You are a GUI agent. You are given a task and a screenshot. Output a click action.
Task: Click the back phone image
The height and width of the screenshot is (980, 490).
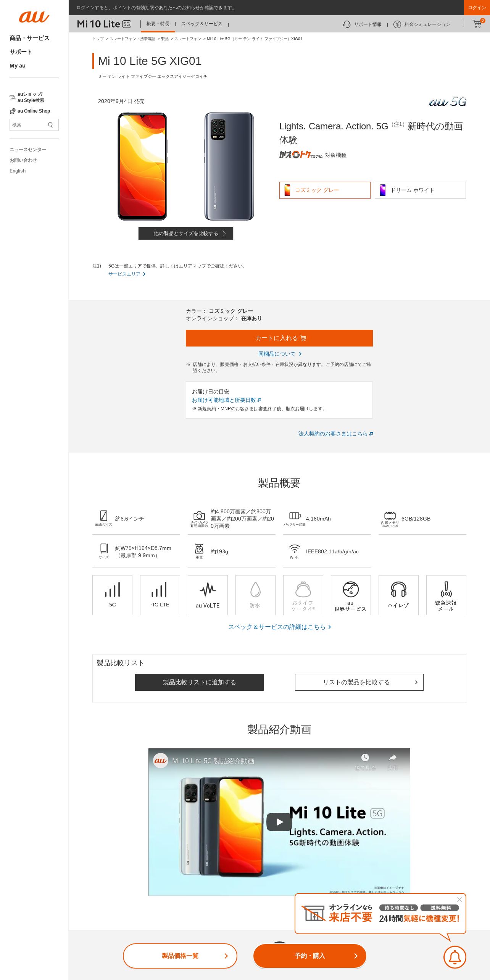pos(229,166)
